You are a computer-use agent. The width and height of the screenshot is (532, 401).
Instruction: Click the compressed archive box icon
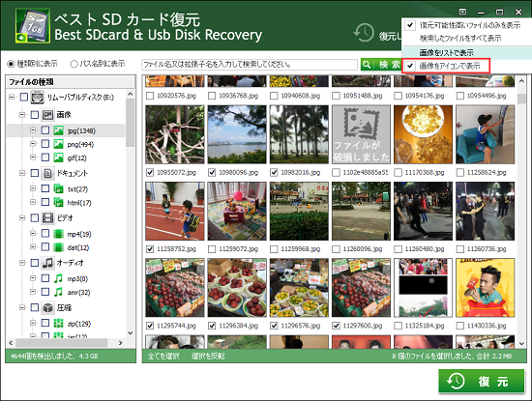[x=47, y=308]
